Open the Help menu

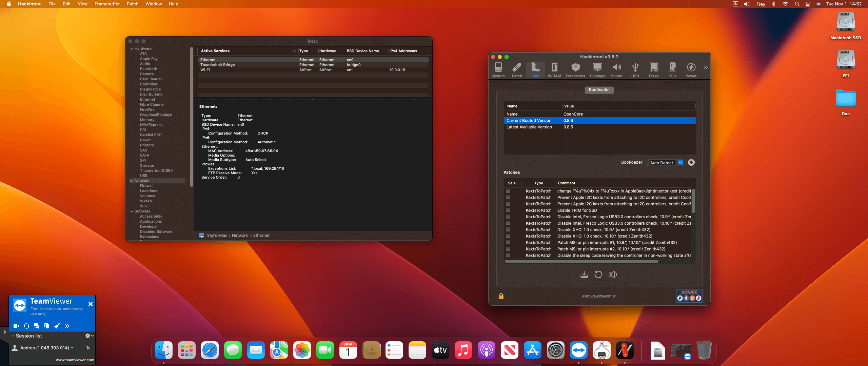tap(174, 4)
